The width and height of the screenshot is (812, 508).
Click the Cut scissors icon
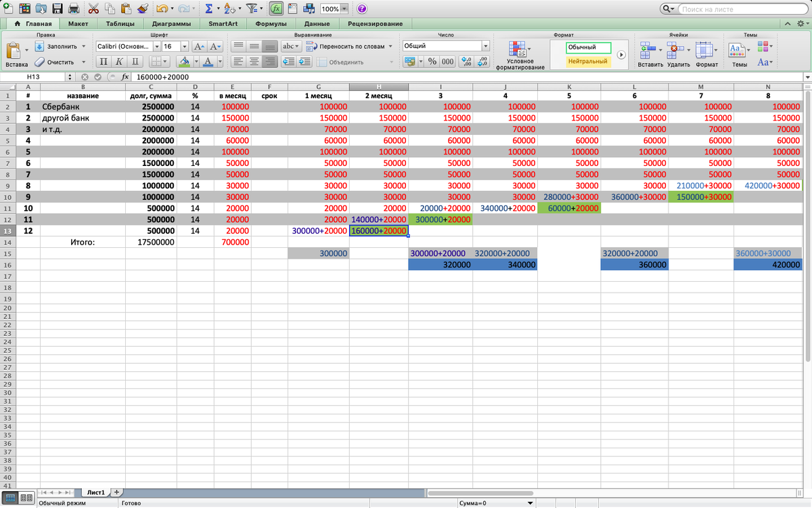[93, 9]
